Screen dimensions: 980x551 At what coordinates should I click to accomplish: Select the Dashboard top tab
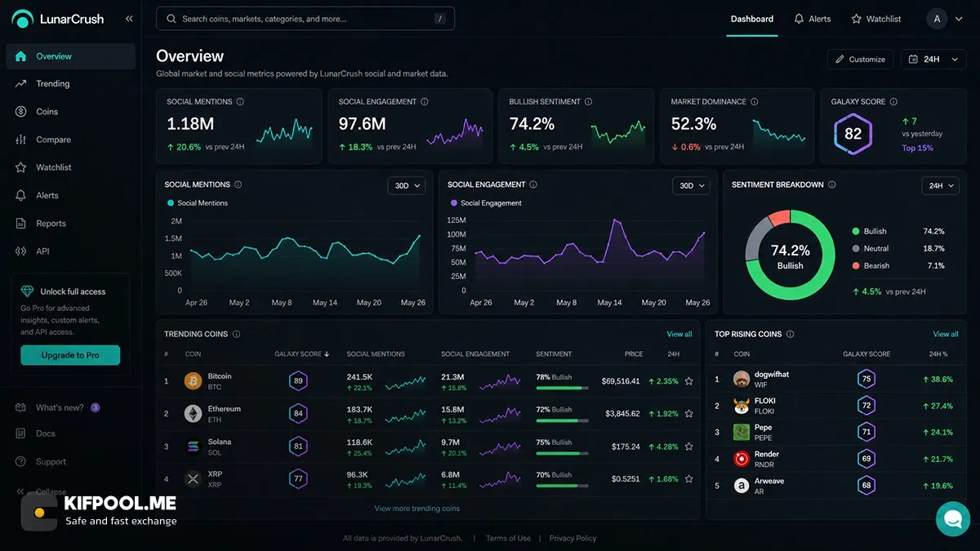pos(752,19)
